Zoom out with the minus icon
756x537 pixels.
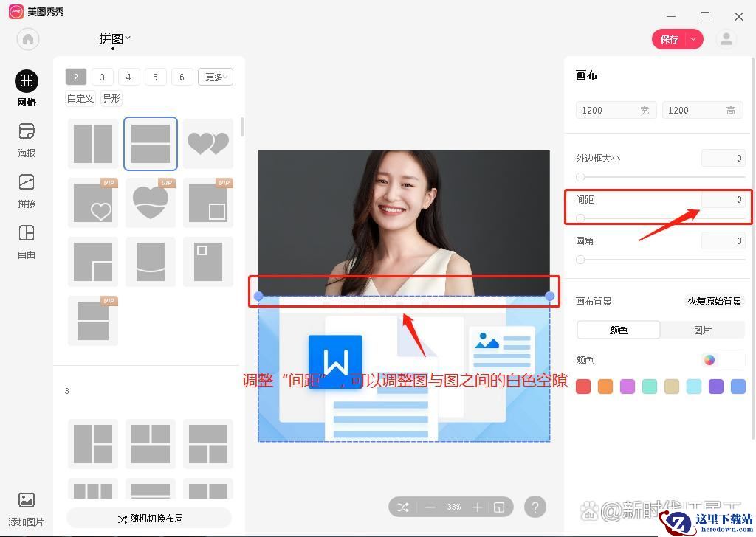(430, 507)
